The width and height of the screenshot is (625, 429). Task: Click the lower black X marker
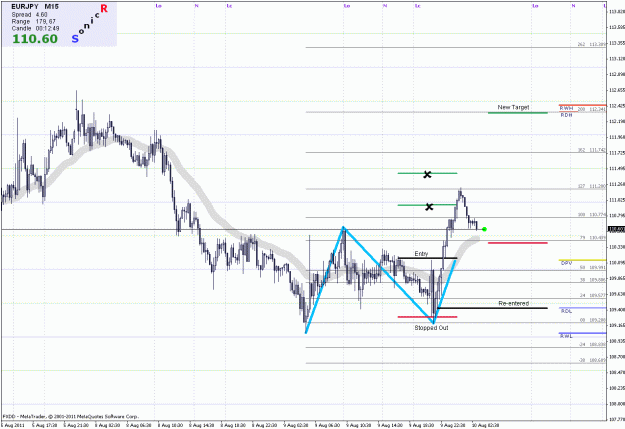click(x=429, y=207)
